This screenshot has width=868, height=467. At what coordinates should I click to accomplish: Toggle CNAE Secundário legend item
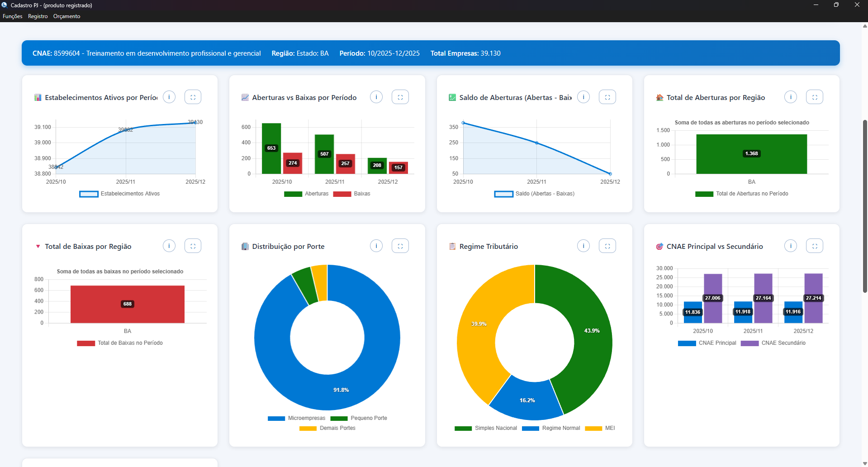pos(773,343)
